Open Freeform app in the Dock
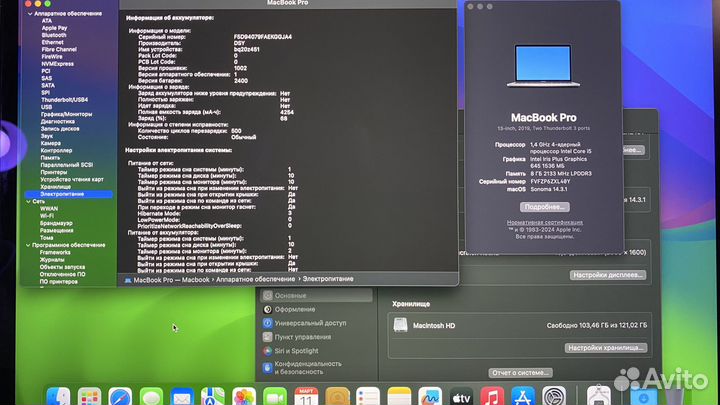 coord(430,397)
